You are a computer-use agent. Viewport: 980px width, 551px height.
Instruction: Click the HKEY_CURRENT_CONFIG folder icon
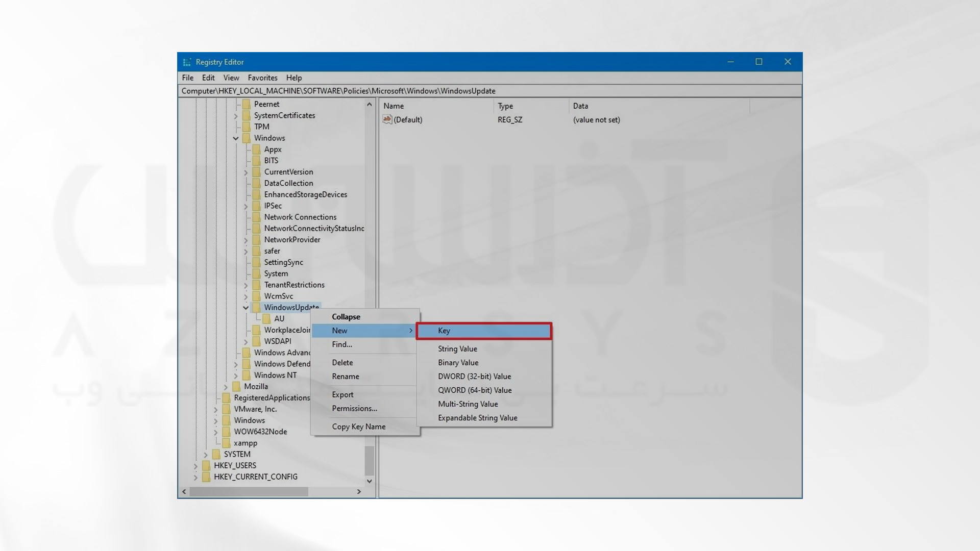click(x=206, y=477)
